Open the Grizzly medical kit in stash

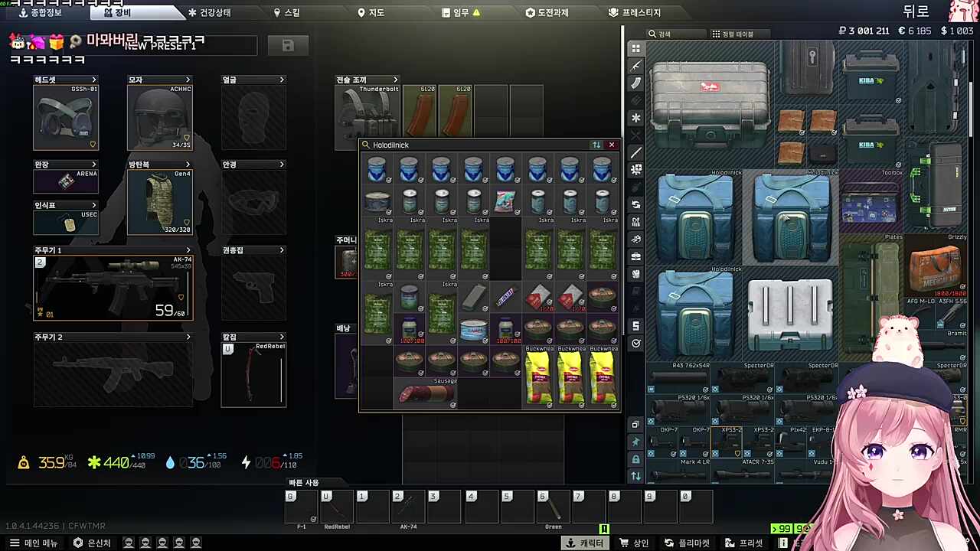pos(936,267)
